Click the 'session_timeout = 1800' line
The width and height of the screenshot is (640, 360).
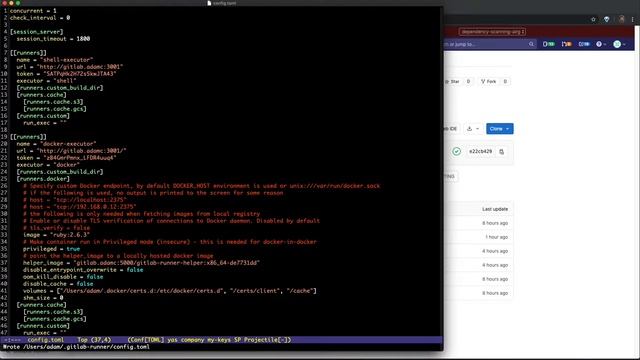[x=53, y=39]
